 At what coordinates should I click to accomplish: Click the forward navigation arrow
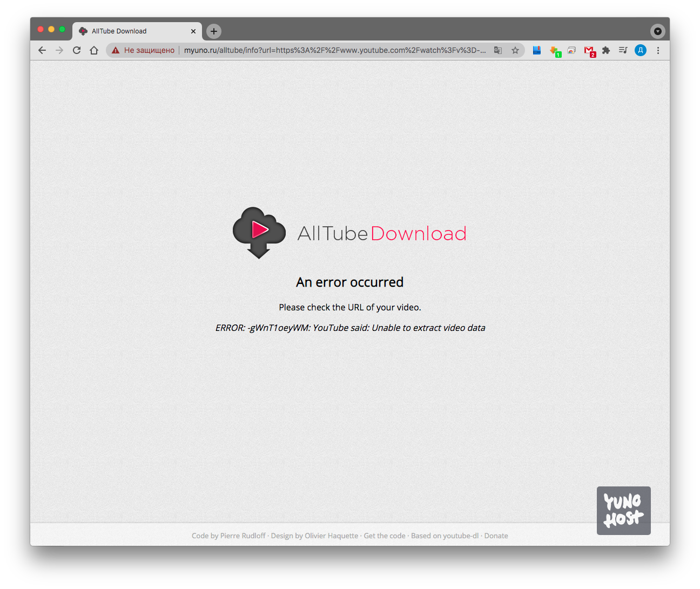click(59, 50)
